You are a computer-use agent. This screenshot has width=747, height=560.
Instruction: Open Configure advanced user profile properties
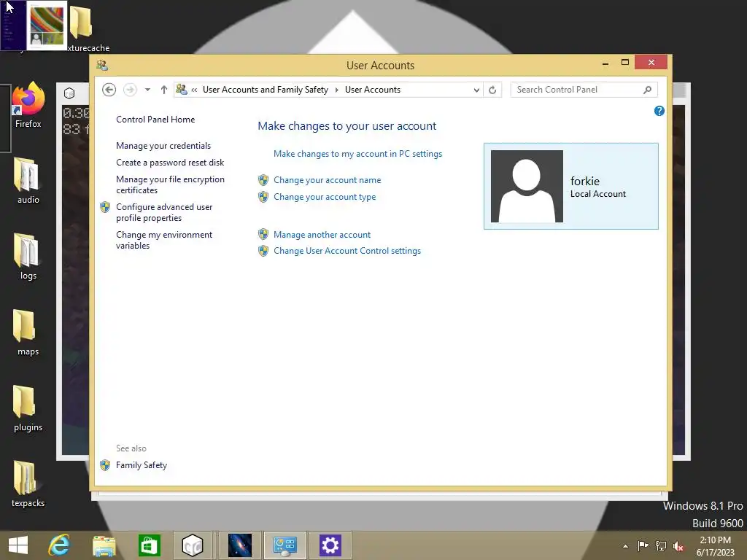[164, 212]
